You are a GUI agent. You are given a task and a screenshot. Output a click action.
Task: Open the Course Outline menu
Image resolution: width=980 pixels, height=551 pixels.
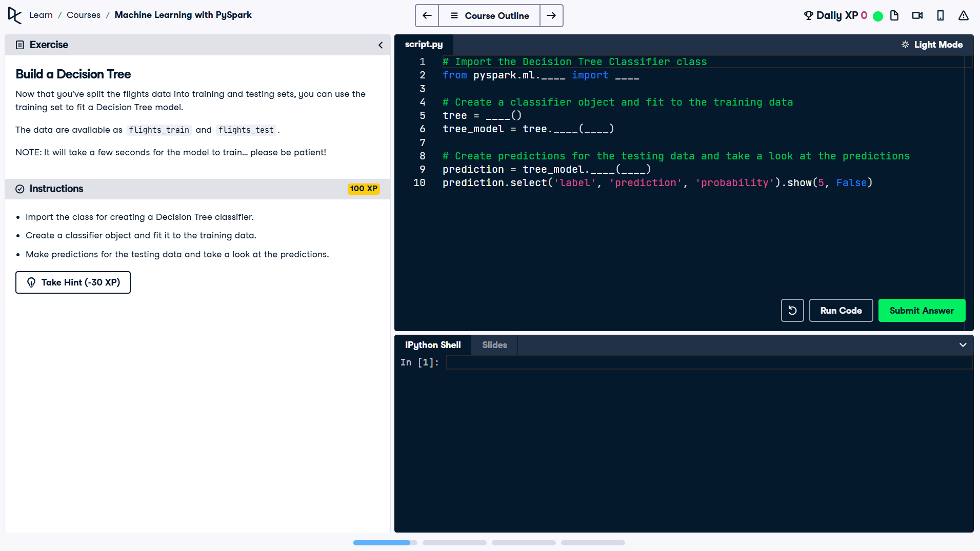pos(489,15)
